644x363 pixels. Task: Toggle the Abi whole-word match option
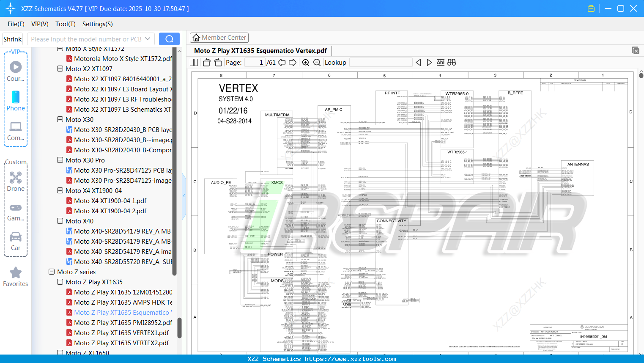440,63
